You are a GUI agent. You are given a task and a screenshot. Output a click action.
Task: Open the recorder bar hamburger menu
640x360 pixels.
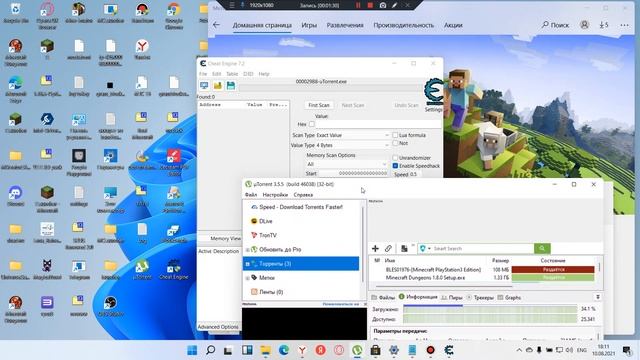coord(232,5)
